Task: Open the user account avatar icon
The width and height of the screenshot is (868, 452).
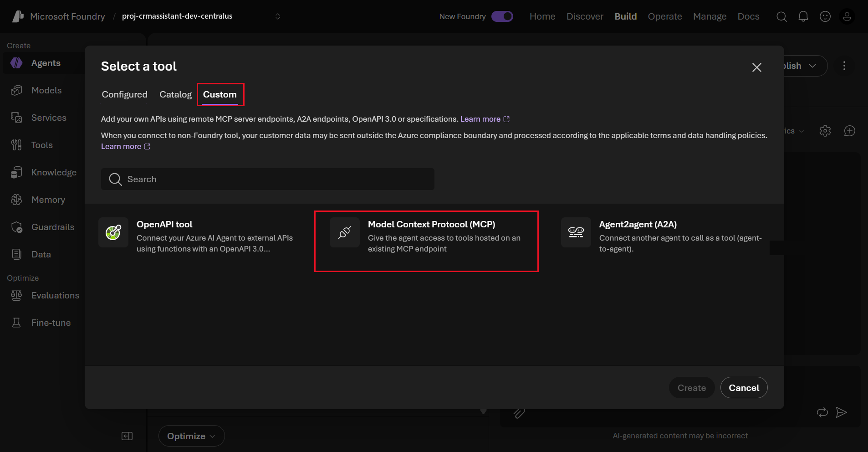Action: (x=847, y=16)
